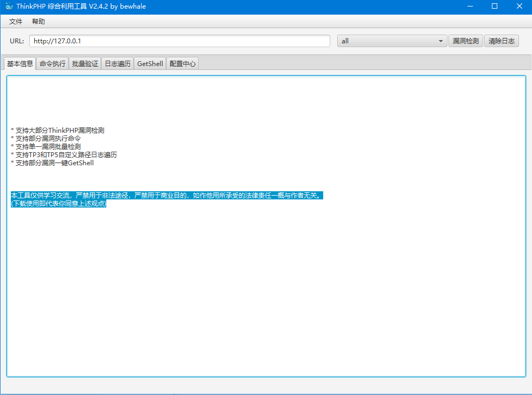Open the 帮助 menu
The height and width of the screenshot is (395, 532).
click(x=39, y=22)
